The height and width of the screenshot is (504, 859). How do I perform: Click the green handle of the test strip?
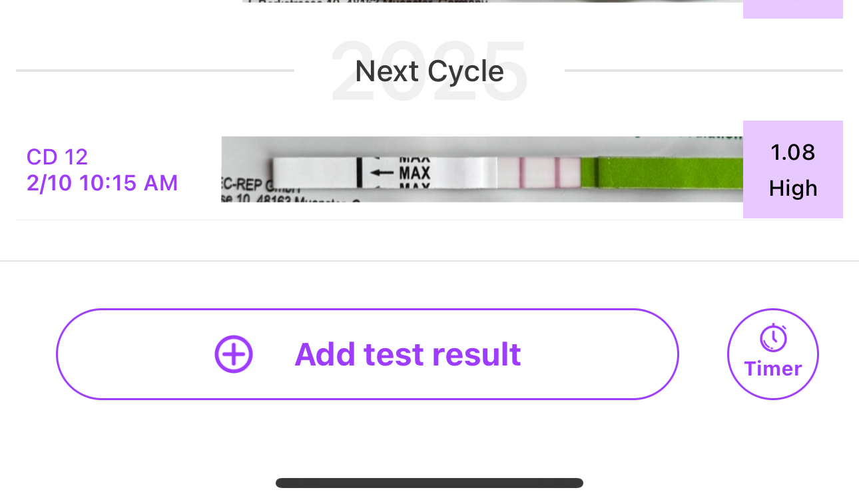pos(666,173)
